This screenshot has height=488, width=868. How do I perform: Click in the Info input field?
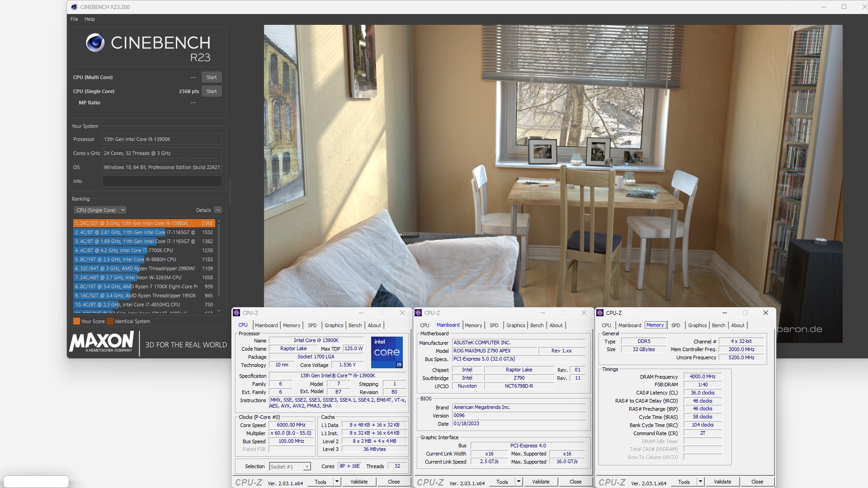click(162, 181)
